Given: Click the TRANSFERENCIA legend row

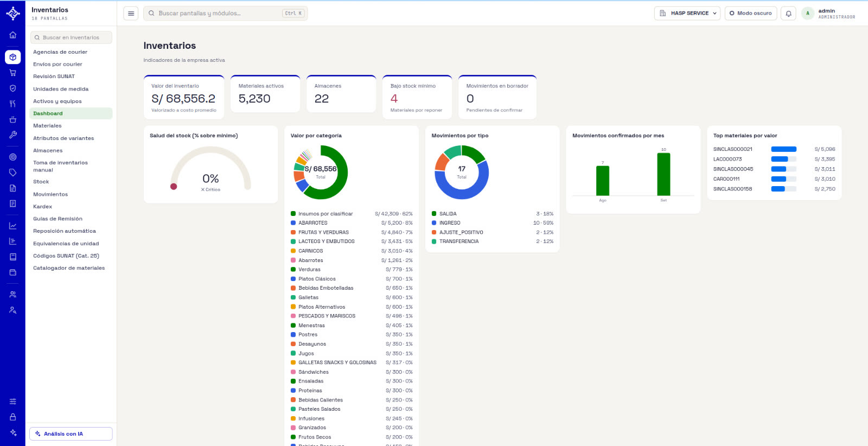Looking at the screenshot, I should point(493,241).
